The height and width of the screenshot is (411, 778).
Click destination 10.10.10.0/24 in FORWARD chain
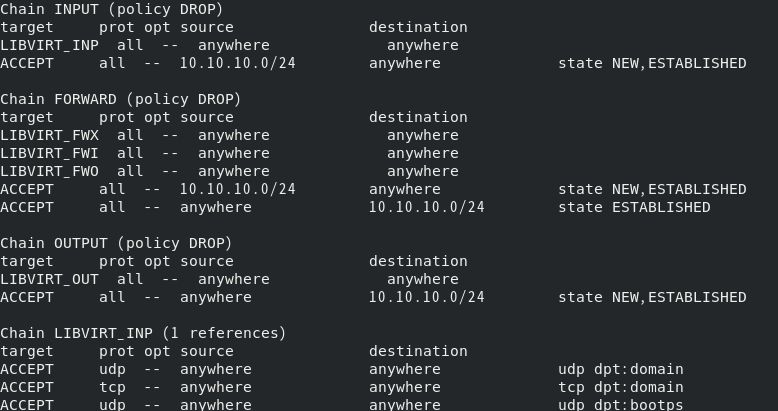pyautogui.click(x=427, y=207)
